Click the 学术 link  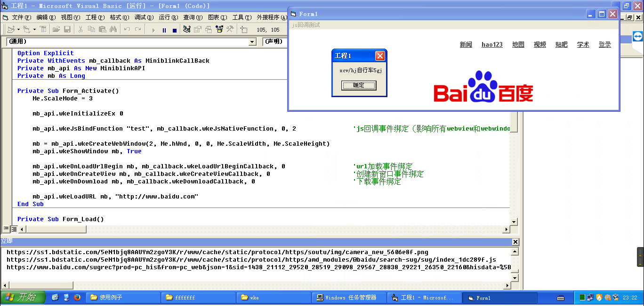pyautogui.click(x=583, y=45)
